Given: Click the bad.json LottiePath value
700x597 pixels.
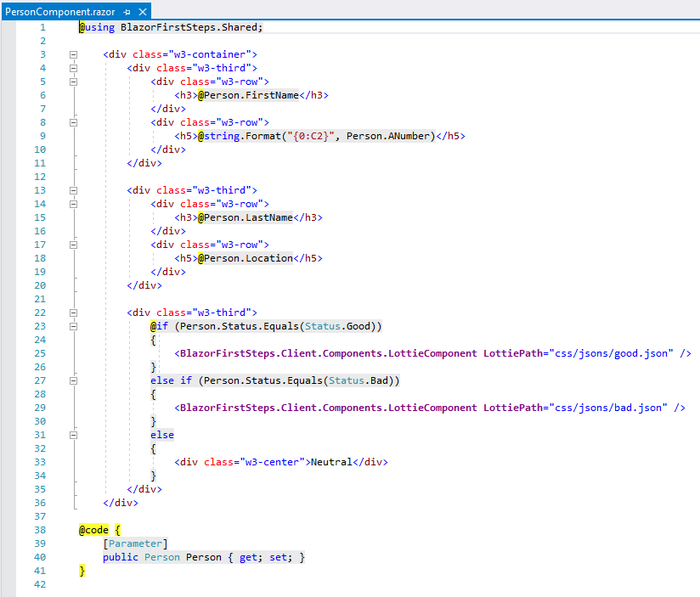Looking at the screenshot, I should 608,408.
